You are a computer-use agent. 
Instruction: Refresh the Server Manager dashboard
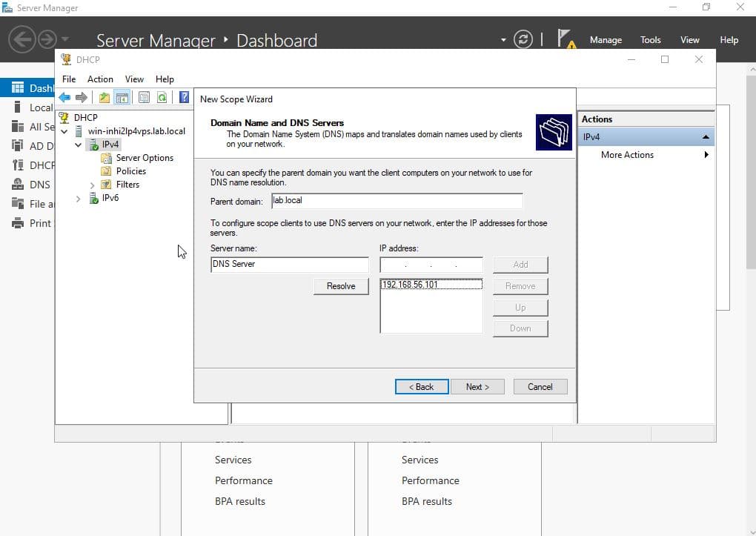pyautogui.click(x=523, y=40)
